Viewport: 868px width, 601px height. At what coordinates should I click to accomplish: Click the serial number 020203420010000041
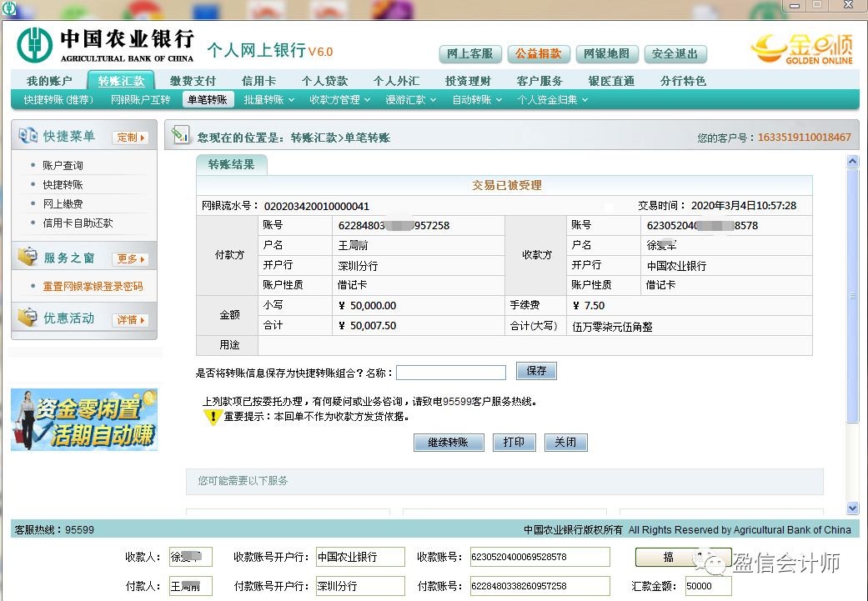tap(317, 207)
